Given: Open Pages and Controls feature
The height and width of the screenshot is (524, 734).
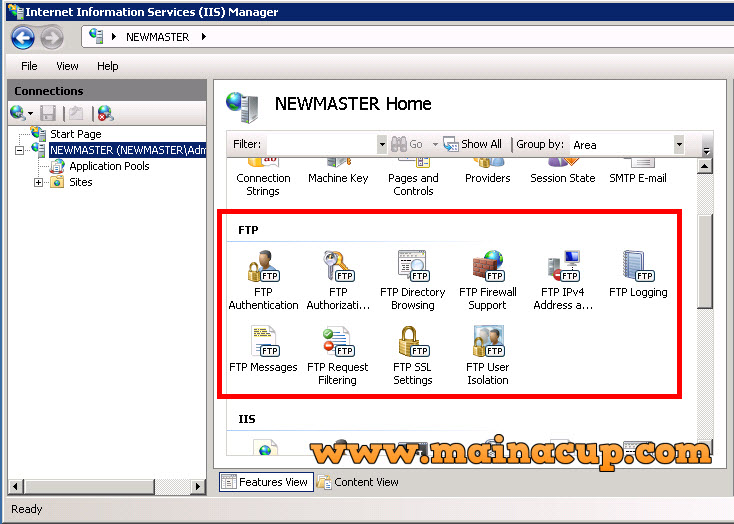Looking at the screenshot, I should 413,178.
